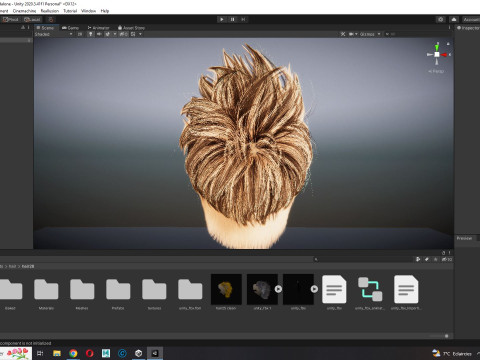Screen dimensions: 480x360
Task: Toggle Local handle rotation button
Action: coord(32,19)
